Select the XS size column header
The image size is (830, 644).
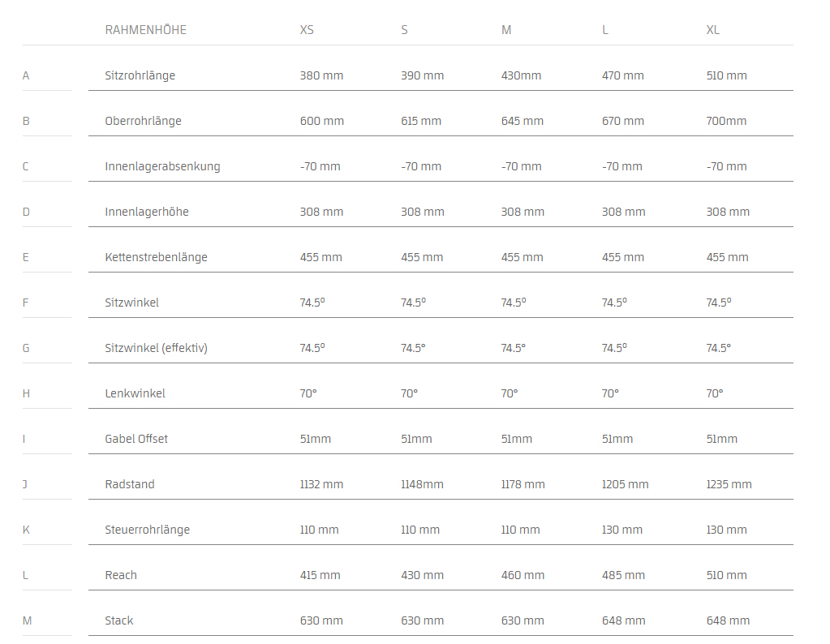[x=307, y=30]
